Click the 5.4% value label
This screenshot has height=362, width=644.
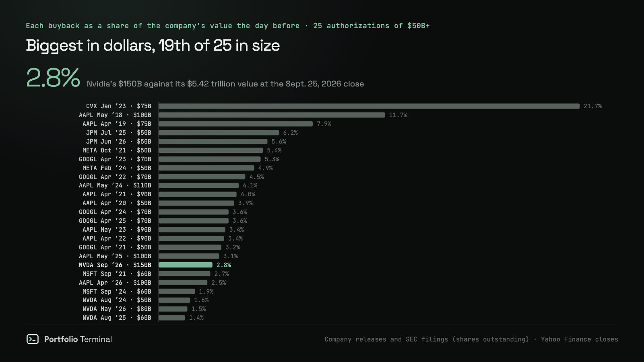click(275, 150)
